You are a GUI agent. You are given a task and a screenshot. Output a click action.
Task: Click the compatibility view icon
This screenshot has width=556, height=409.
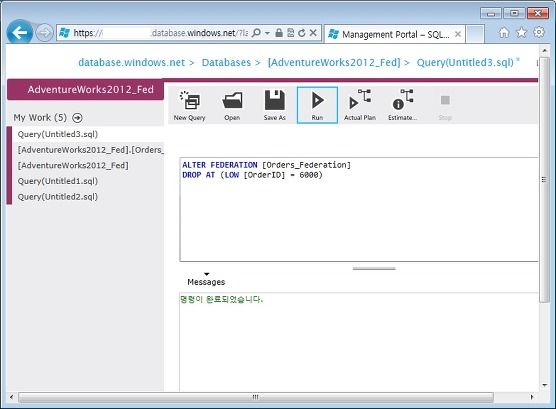tap(290, 33)
